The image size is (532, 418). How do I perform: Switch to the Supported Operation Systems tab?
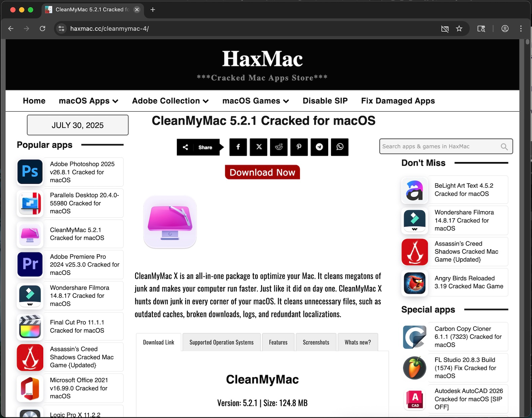point(221,342)
